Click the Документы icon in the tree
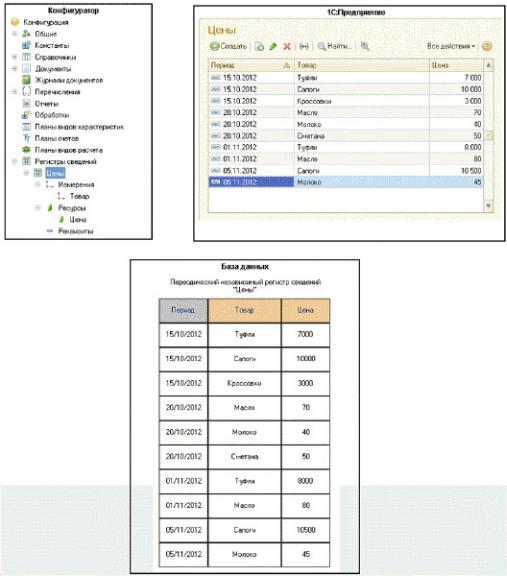Image resolution: width=507 pixels, height=576 pixels. [26, 69]
